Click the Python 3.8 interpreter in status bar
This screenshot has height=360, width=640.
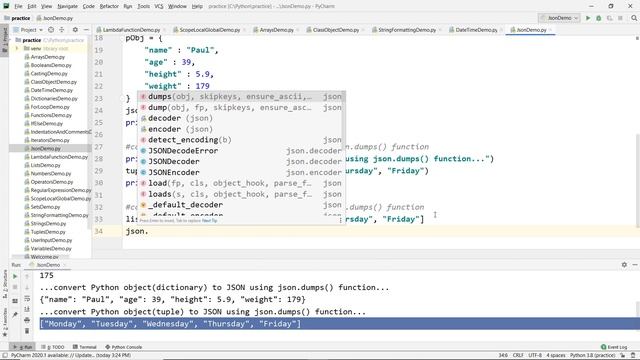[592, 356]
